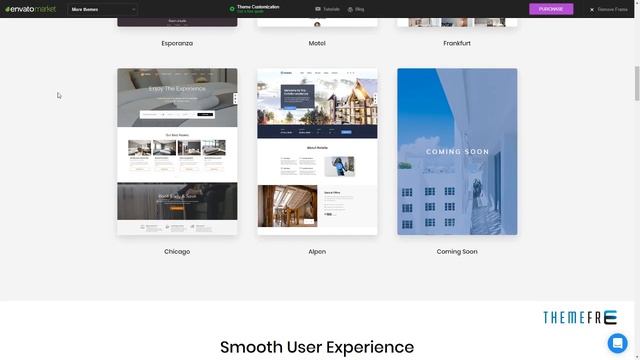
Task: Open the More themes dropdown
Action: pyautogui.click(x=102, y=9)
